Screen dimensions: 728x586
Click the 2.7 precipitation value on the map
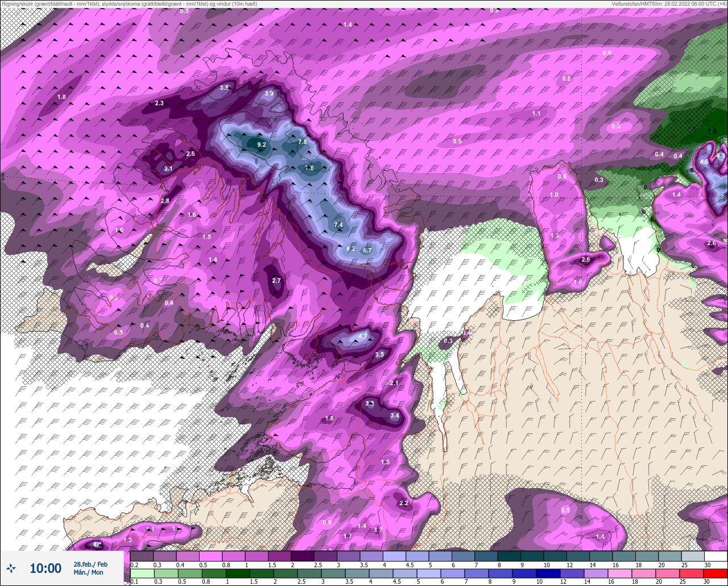coord(276,280)
